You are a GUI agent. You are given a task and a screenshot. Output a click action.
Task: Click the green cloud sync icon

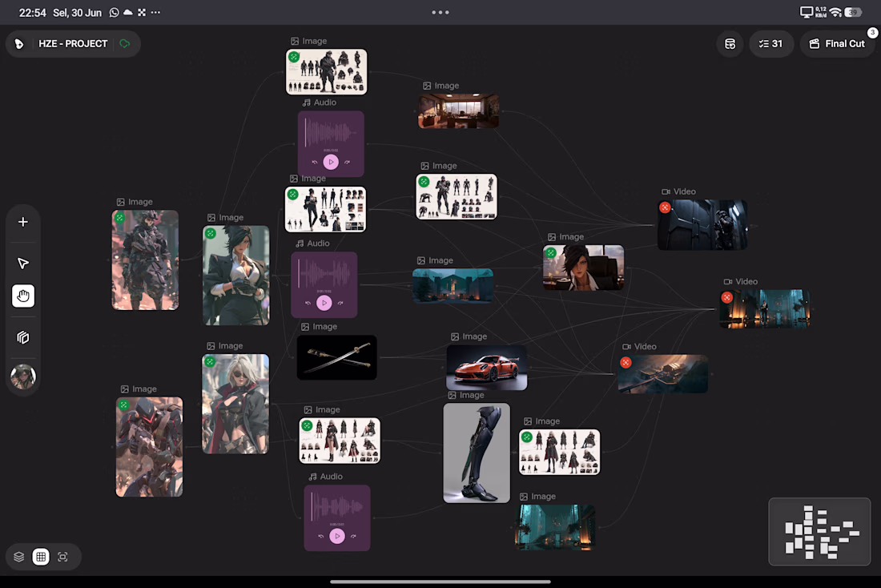click(x=125, y=44)
